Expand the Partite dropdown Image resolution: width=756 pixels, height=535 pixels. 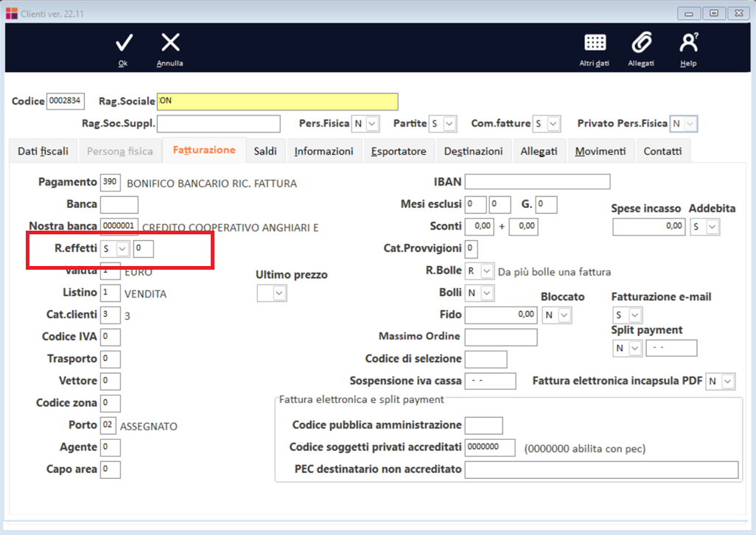449,124
